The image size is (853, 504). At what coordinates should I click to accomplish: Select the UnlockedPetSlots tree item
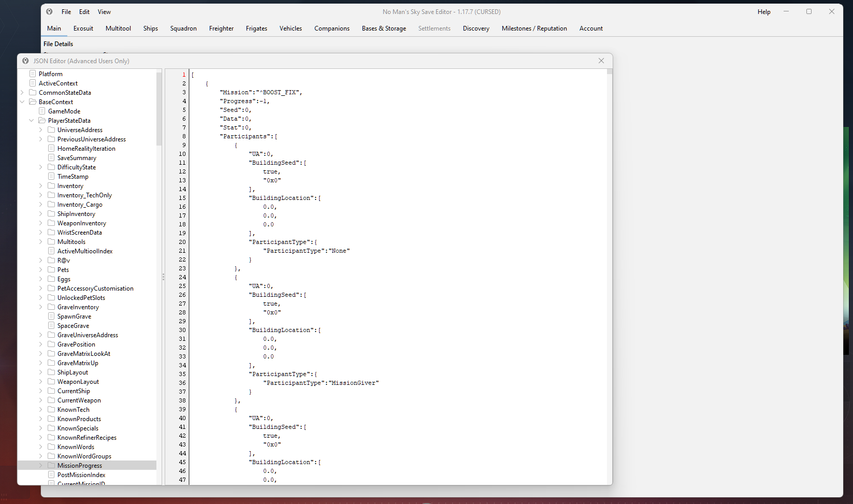pyautogui.click(x=81, y=297)
